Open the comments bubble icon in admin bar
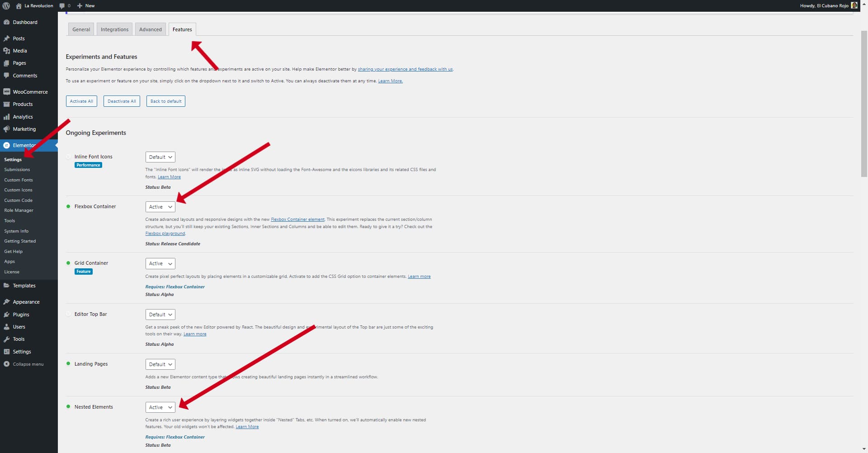This screenshot has height=453, width=868. point(62,6)
